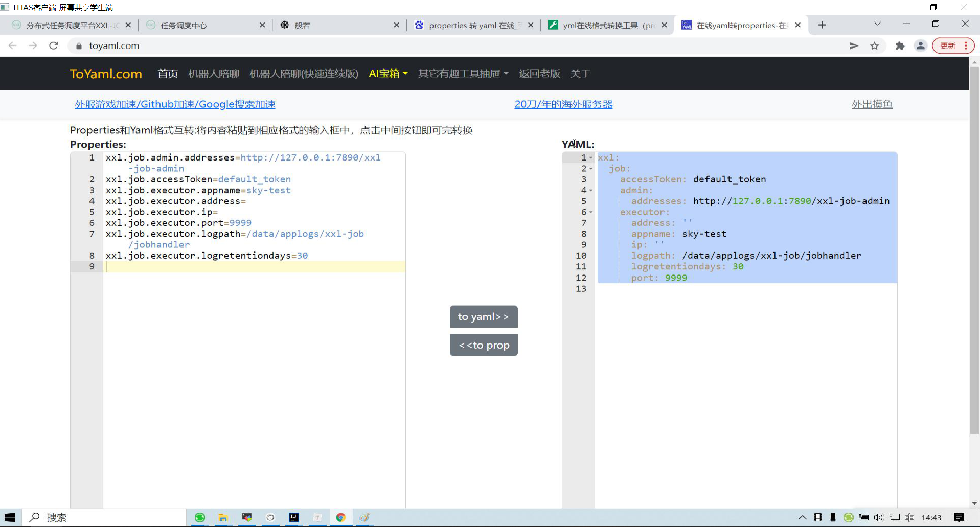Open 20刀/年的海外服务器 link

(x=563, y=104)
